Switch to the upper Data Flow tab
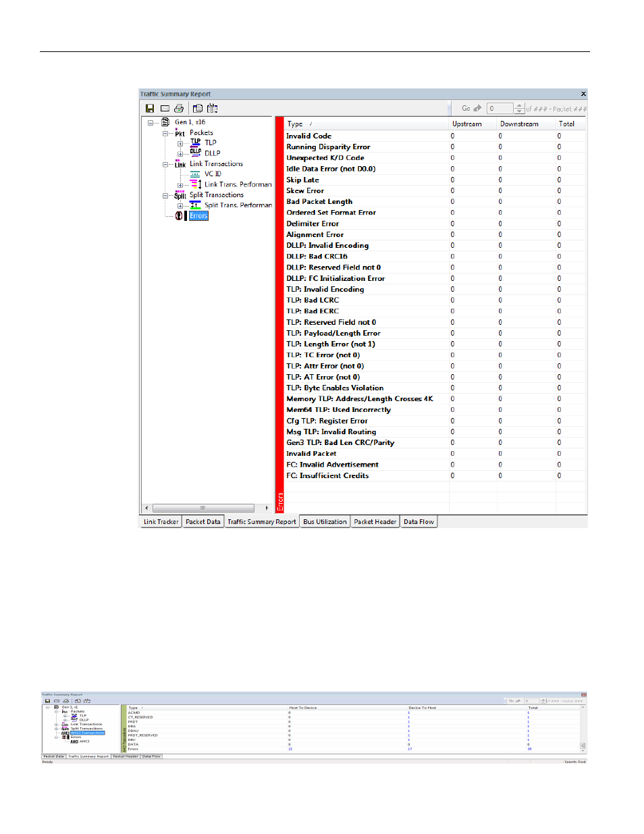644x834 pixels. tap(419, 522)
